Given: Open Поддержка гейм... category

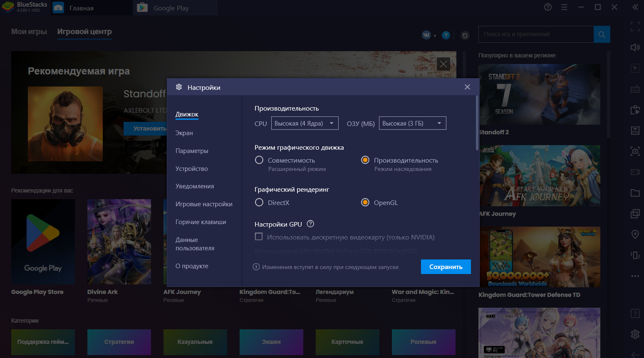Looking at the screenshot, I should (43, 342).
